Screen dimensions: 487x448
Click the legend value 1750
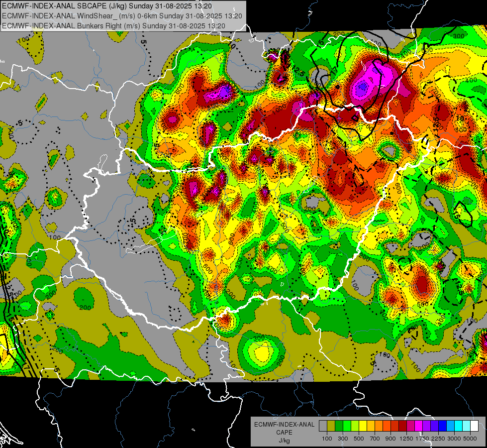tap(422, 439)
